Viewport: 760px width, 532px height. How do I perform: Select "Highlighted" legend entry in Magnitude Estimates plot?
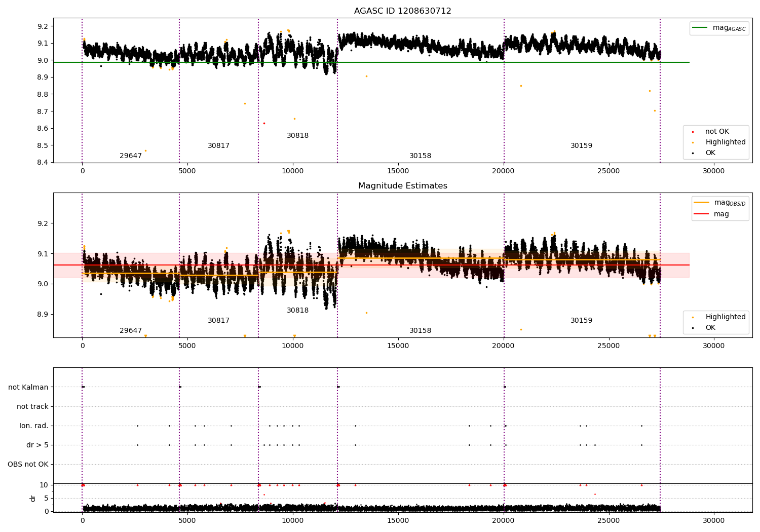(x=725, y=317)
